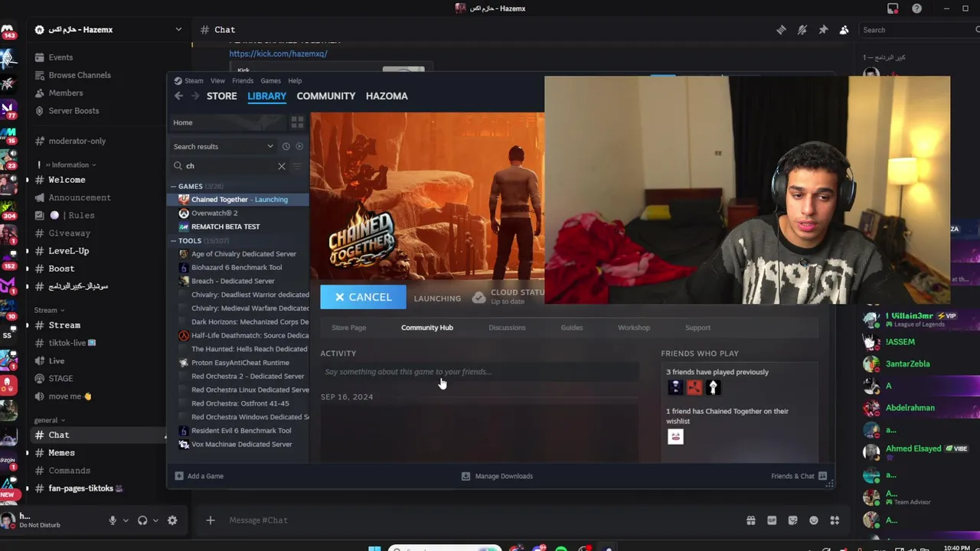
Task: Open the gift icon in message bar
Action: [751, 520]
